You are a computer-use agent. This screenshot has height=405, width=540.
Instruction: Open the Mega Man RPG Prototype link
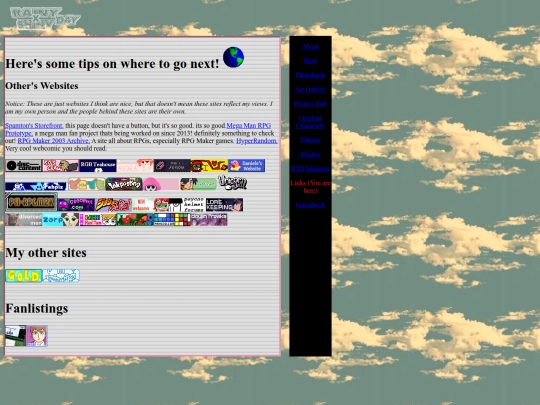point(248,126)
